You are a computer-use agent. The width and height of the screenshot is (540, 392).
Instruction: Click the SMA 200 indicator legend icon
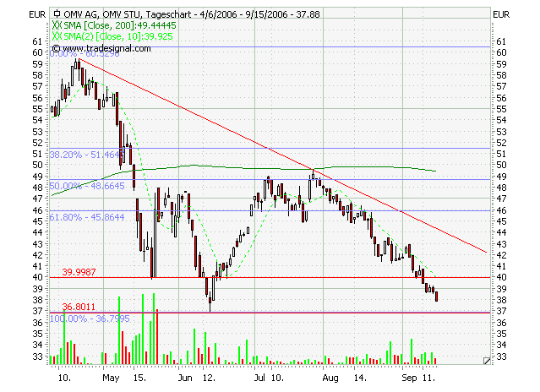[x=56, y=26]
